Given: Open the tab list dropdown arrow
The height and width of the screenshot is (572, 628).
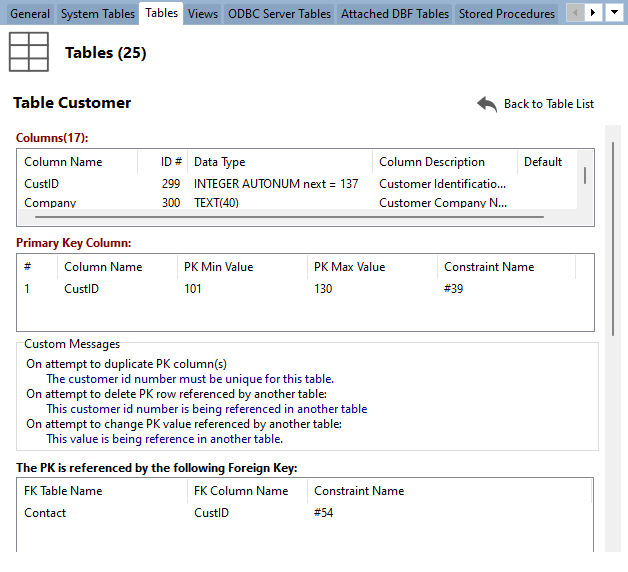Looking at the screenshot, I should click(614, 12).
